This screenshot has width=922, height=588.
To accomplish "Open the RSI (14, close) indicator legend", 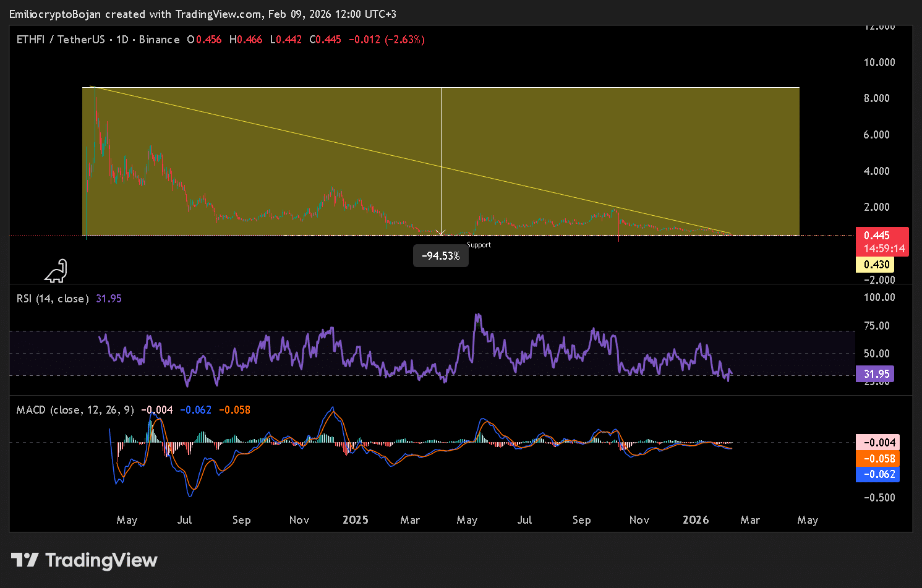I will pyautogui.click(x=53, y=299).
